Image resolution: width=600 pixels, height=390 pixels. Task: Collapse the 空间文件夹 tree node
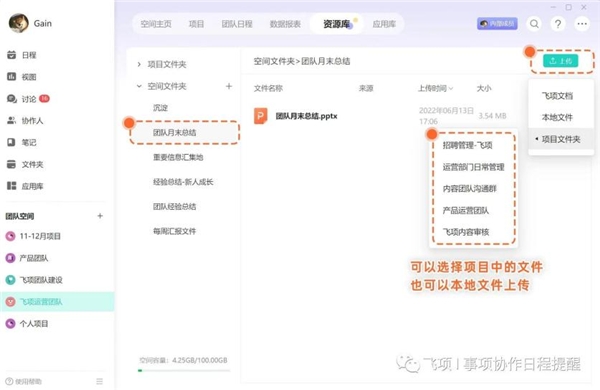point(139,86)
